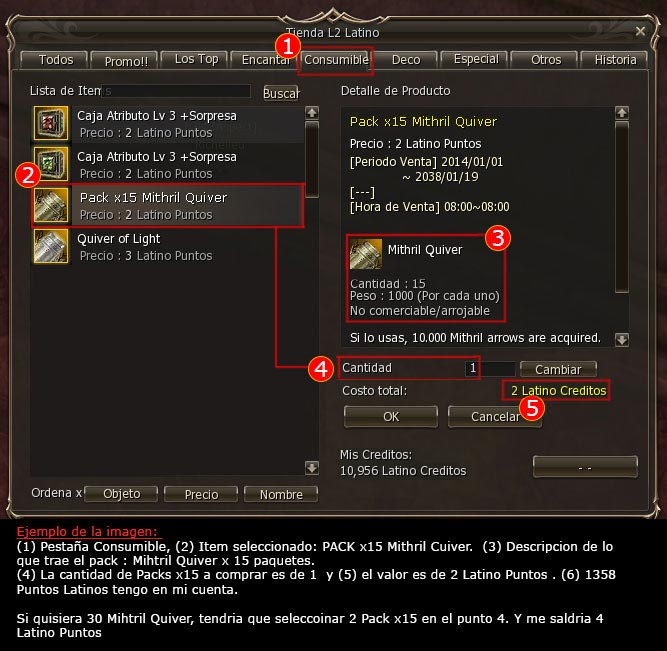Click the Cancelar button
667x651 pixels.
pos(495,417)
